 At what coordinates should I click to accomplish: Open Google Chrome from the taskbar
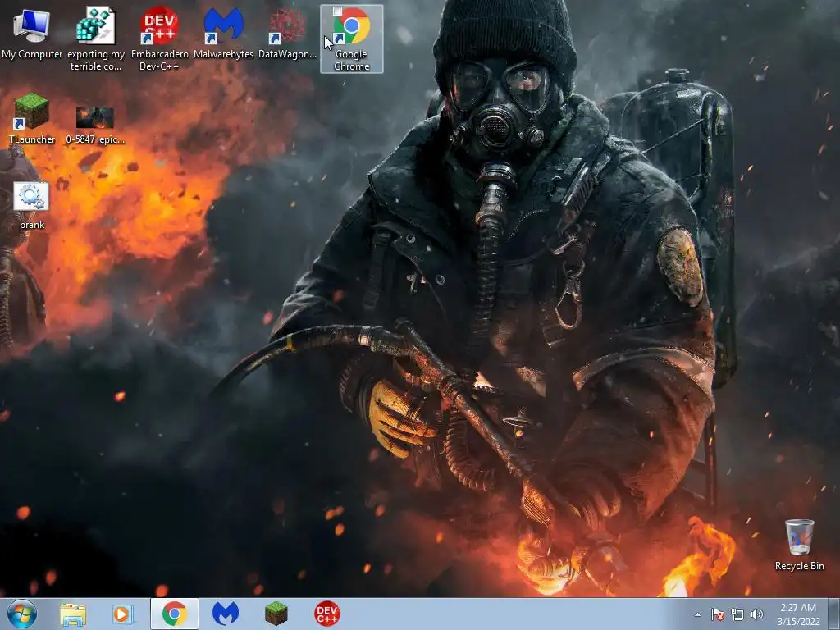pos(175,614)
